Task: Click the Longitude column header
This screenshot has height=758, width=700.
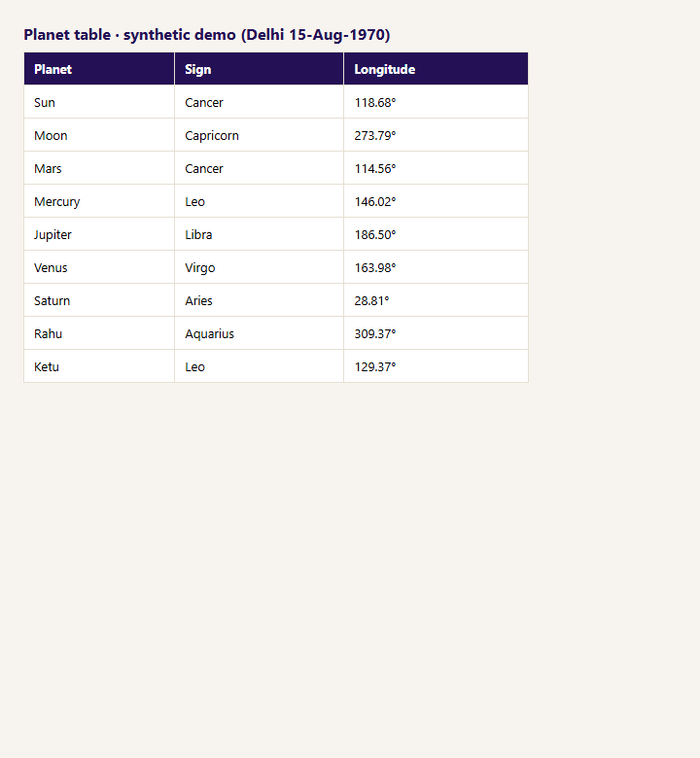Action: click(x=436, y=69)
